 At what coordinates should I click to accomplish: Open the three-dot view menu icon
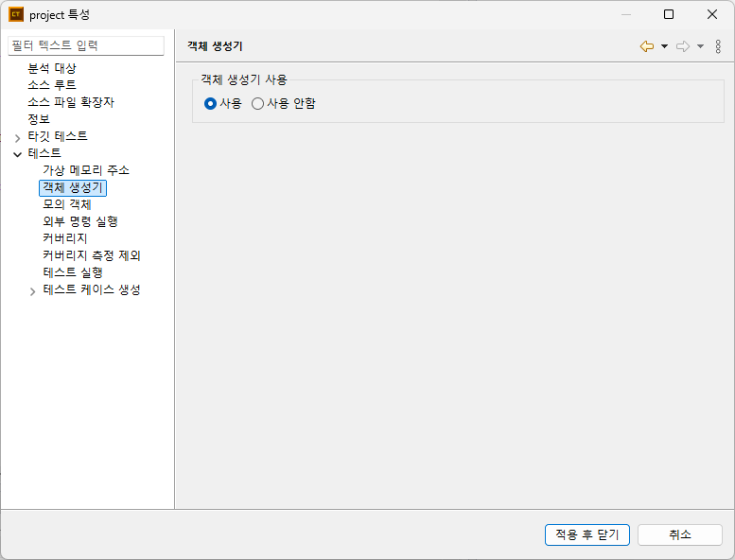pos(718,46)
